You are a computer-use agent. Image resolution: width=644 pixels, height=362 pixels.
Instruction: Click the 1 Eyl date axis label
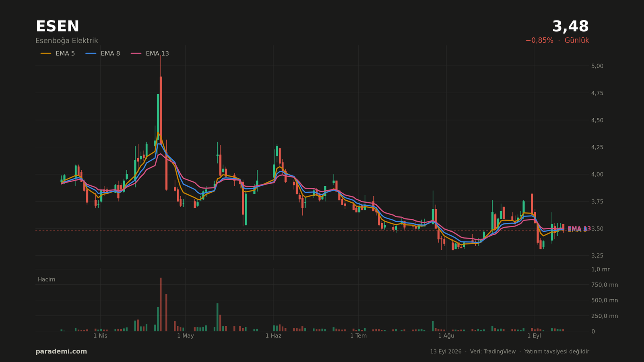534,336
